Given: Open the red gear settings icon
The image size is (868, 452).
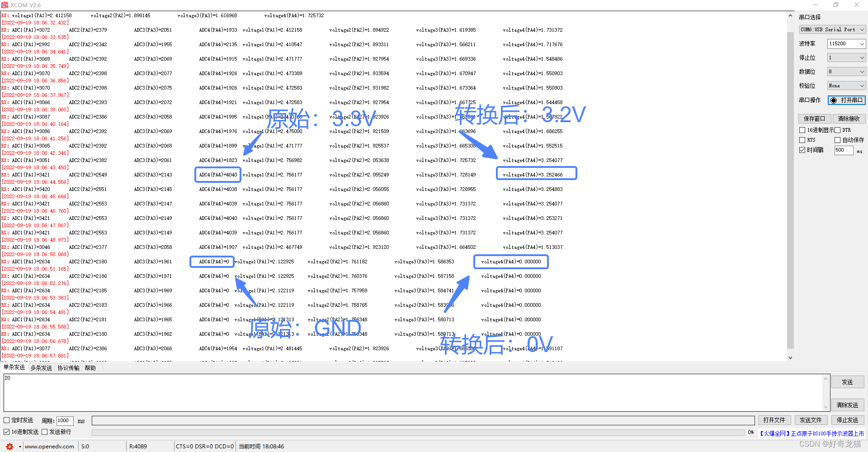Looking at the screenshot, I should pyautogui.click(x=9, y=447).
